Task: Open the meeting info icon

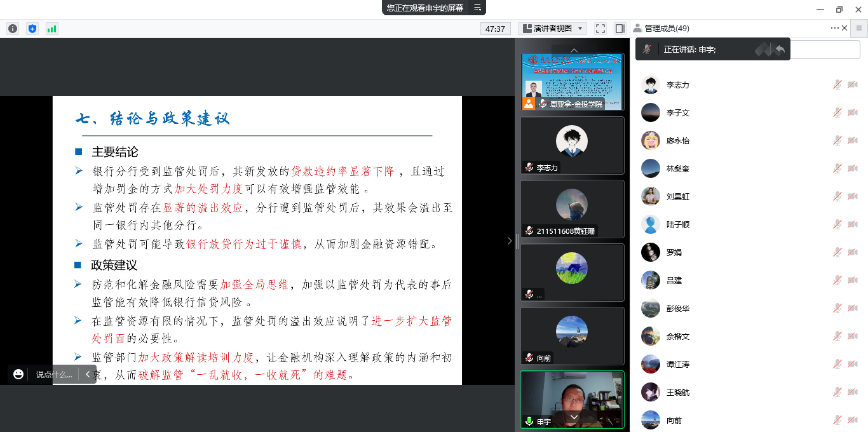Action: click(x=13, y=29)
